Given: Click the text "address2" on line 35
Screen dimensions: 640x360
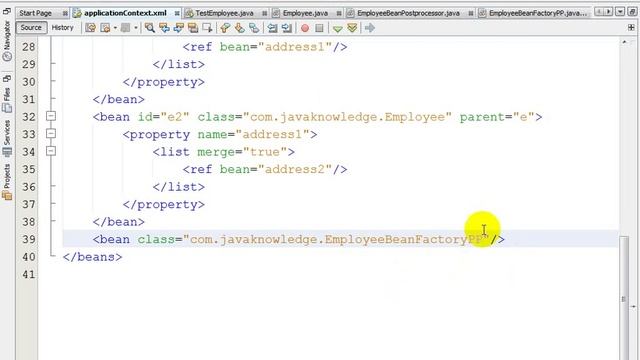Looking at the screenshot, I should pyautogui.click(x=295, y=169).
